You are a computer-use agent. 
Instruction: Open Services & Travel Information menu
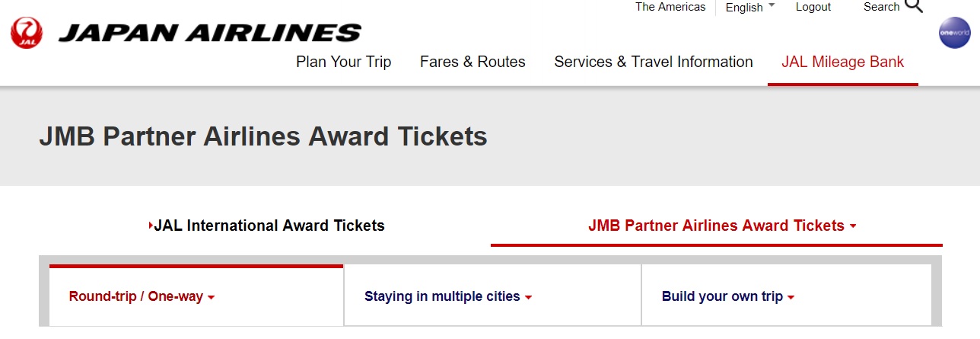click(x=653, y=62)
